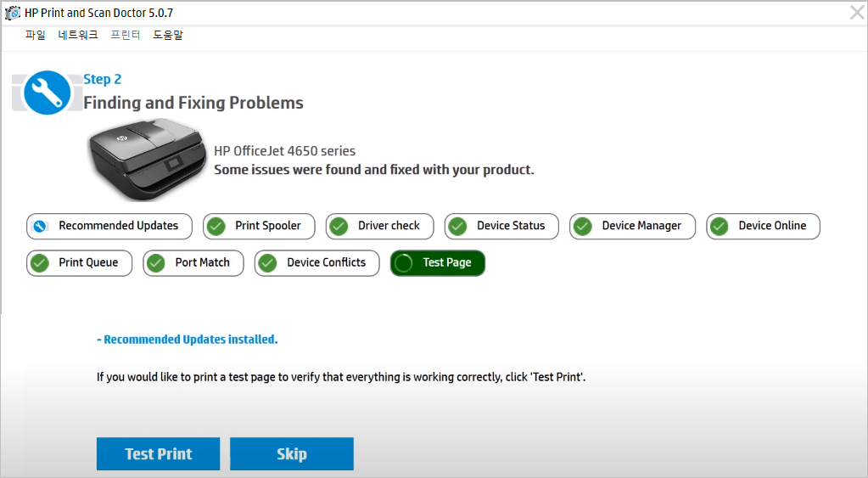868x478 pixels.
Task: Click the 'Recommended Updates installed.' message
Action: pos(188,340)
